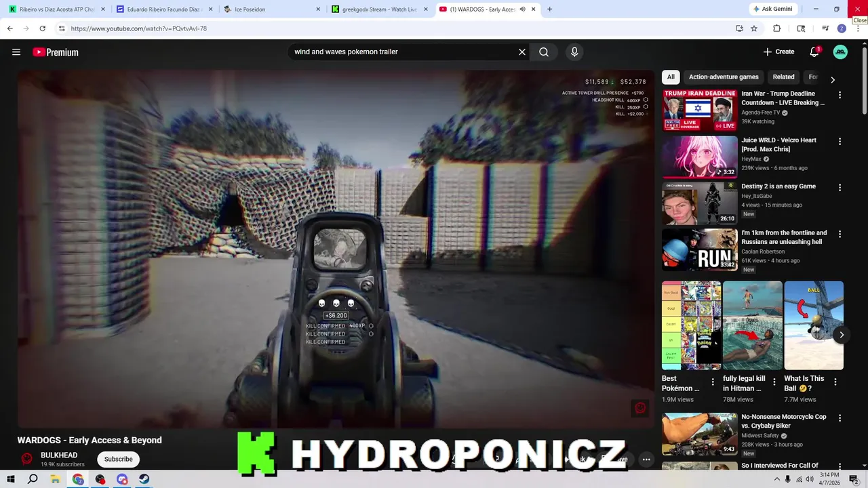The image size is (868, 488).
Task: Open a new browser tab
Action: pos(549,9)
